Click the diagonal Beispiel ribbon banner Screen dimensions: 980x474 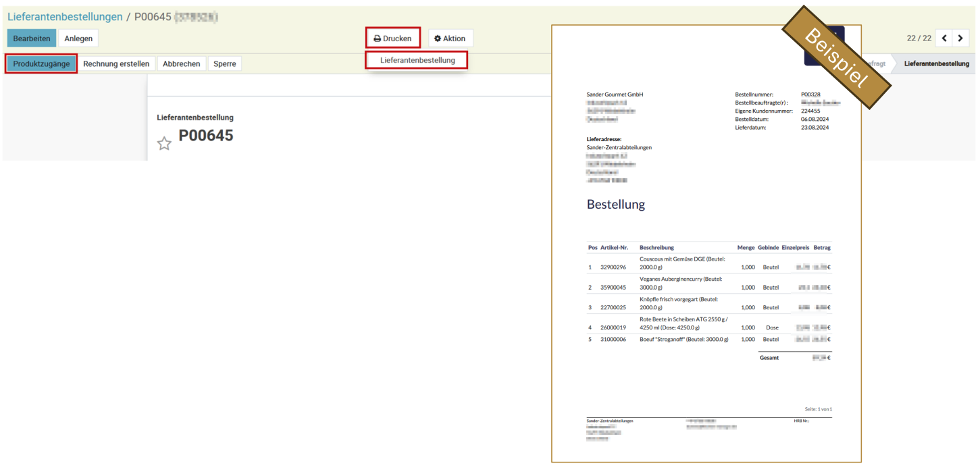[836, 59]
